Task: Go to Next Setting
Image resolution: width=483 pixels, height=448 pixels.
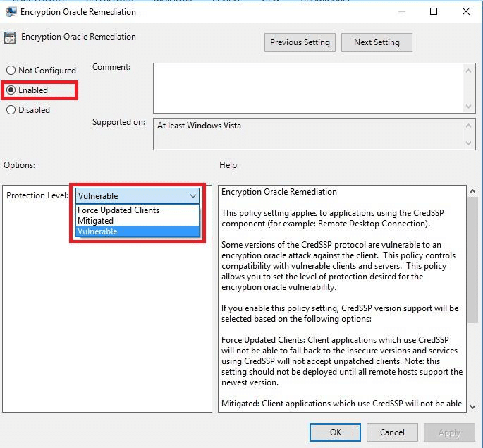Action: click(377, 42)
